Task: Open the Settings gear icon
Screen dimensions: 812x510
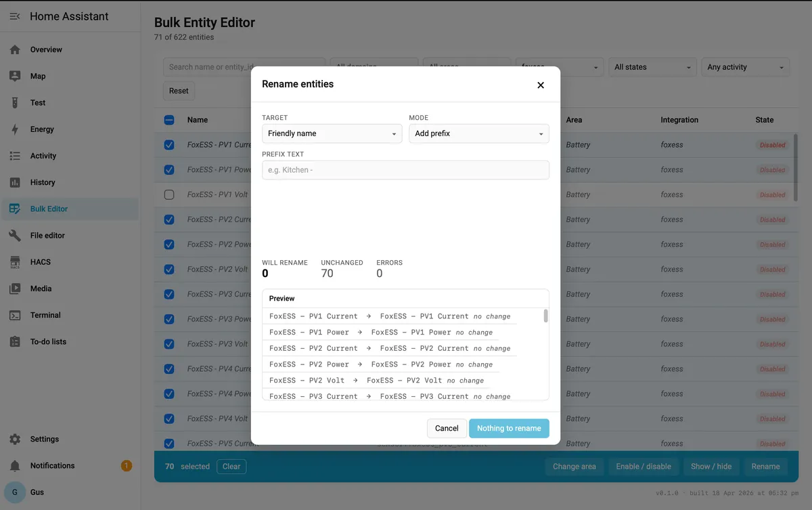Action: pyautogui.click(x=15, y=439)
